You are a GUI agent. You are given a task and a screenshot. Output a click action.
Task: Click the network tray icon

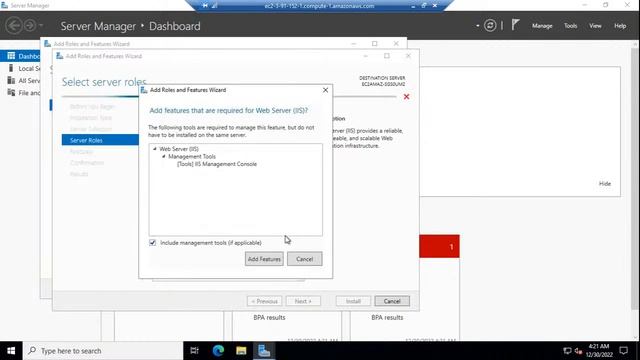[x=567, y=351]
